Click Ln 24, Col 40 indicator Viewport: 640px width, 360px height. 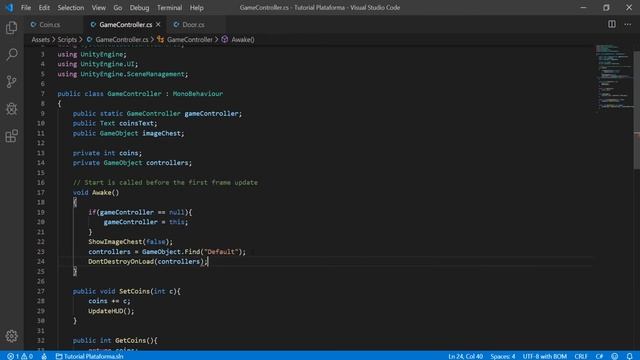[465, 356]
